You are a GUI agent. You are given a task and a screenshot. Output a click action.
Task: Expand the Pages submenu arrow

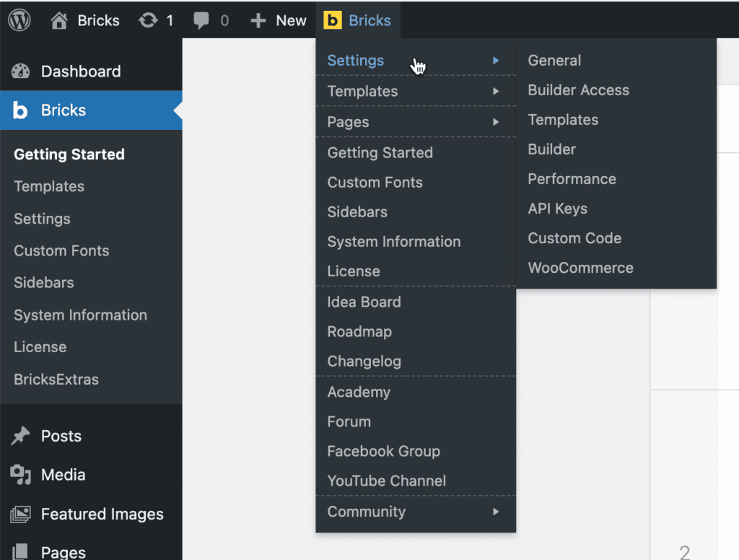(x=496, y=122)
